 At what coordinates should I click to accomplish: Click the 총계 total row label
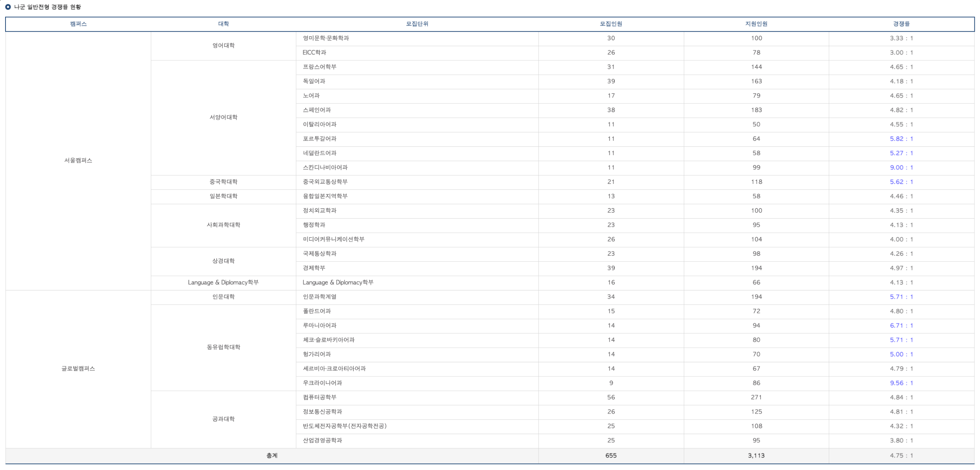(x=272, y=456)
